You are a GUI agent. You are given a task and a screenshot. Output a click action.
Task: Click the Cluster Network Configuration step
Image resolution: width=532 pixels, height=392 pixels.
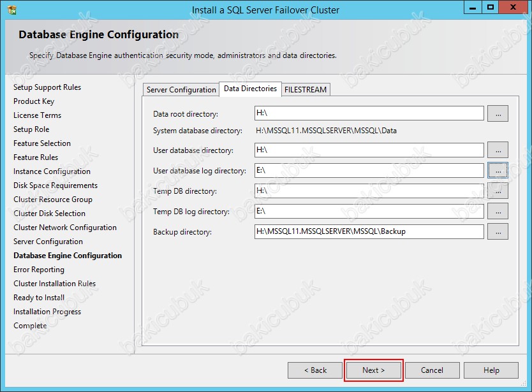pyautogui.click(x=65, y=228)
